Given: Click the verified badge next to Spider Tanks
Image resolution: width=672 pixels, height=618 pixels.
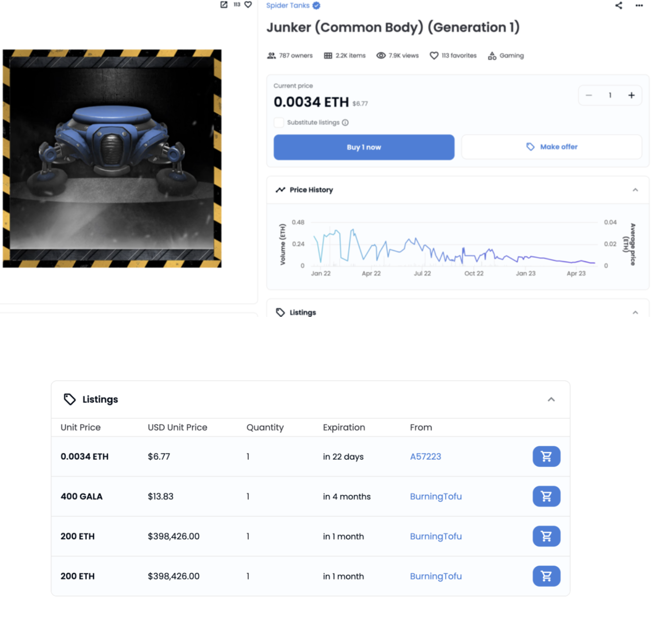Looking at the screenshot, I should click(x=316, y=5).
